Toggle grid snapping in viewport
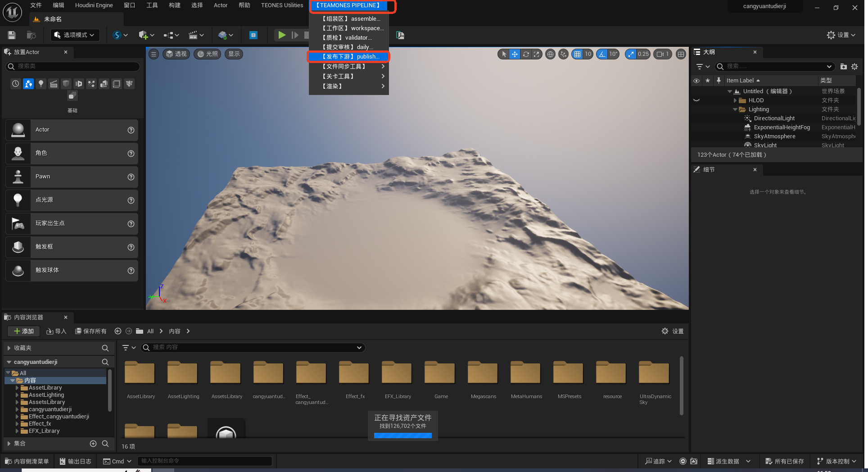This screenshot has width=868, height=472. click(577, 54)
